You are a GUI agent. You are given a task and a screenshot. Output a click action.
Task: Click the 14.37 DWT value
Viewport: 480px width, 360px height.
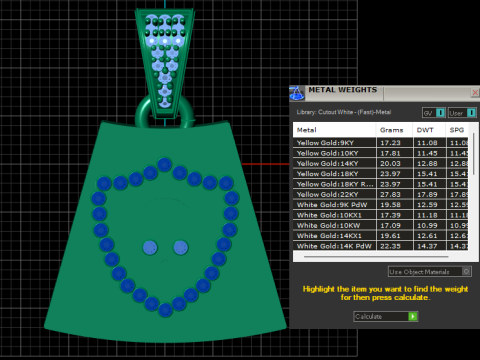427,246
